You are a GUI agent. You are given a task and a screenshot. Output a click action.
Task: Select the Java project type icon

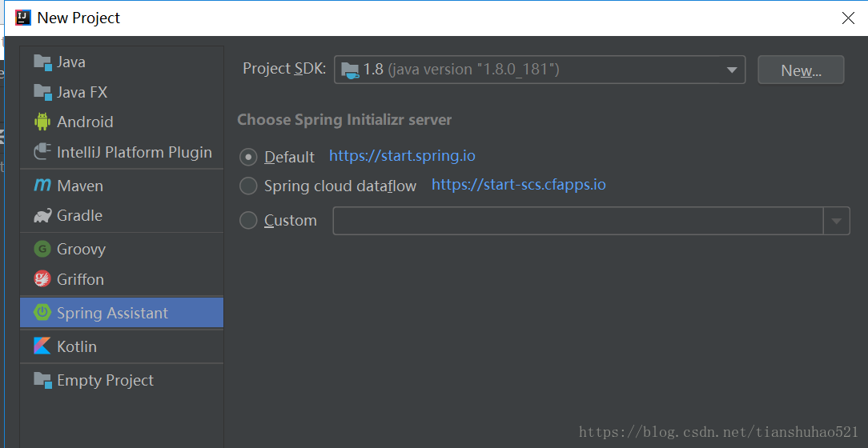tap(42, 62)
